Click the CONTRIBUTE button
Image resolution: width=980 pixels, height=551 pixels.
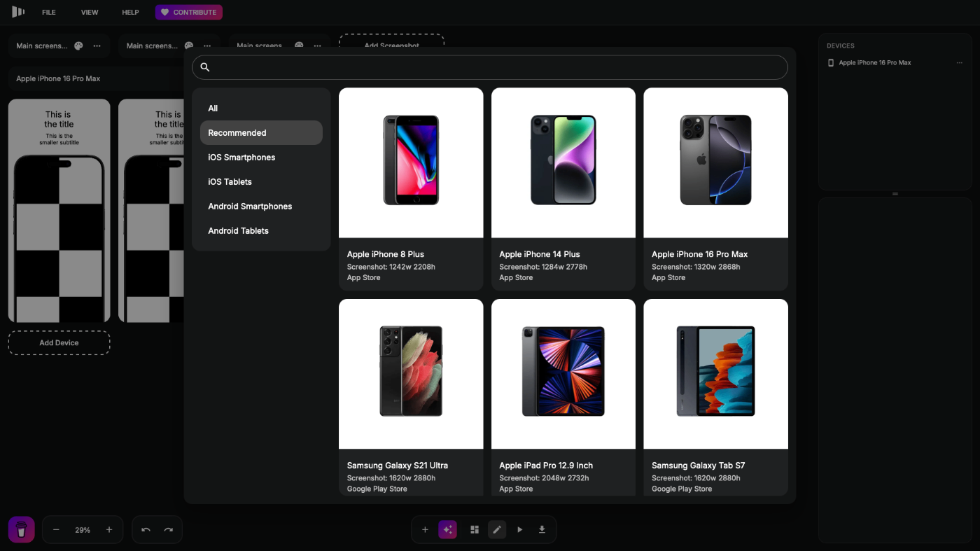[x=189, y=13]
